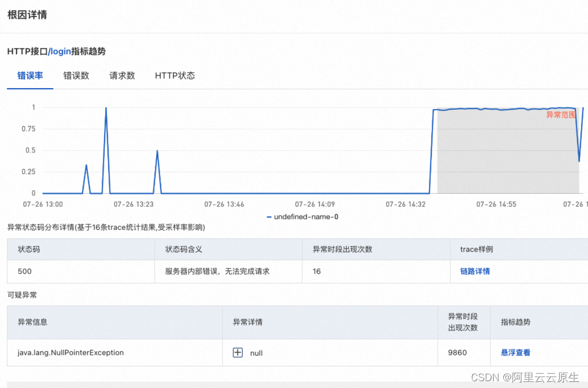This screenshot has height=388, width=588.
Task: Click 悬浮查看 to view the exception trend
Action: point(514,352)
